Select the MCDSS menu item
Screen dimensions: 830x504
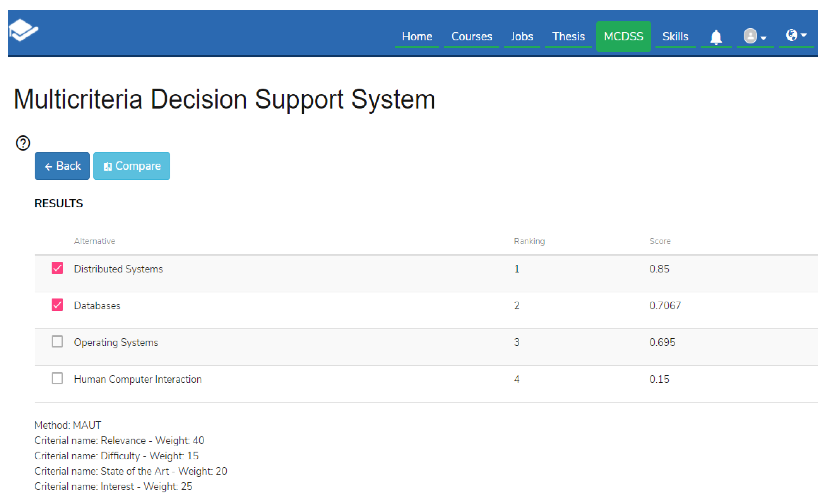(x=623, y=36)
